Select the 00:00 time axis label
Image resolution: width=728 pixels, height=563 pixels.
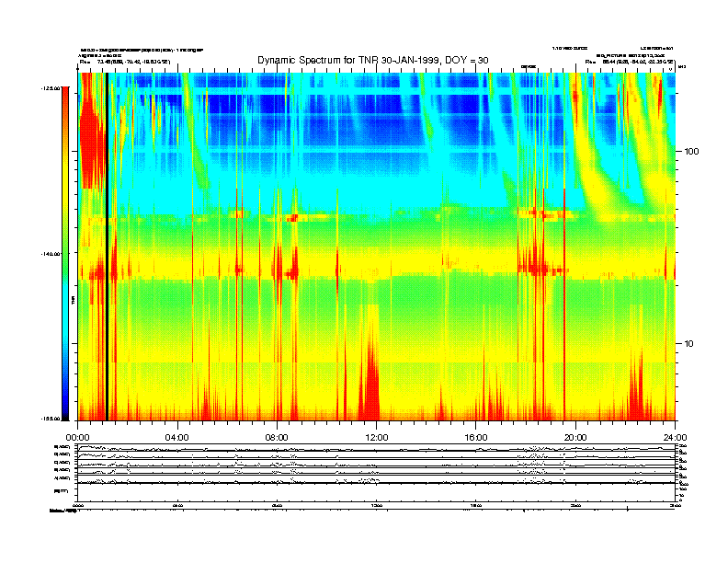pyautogui.click(x=77, y=438)
